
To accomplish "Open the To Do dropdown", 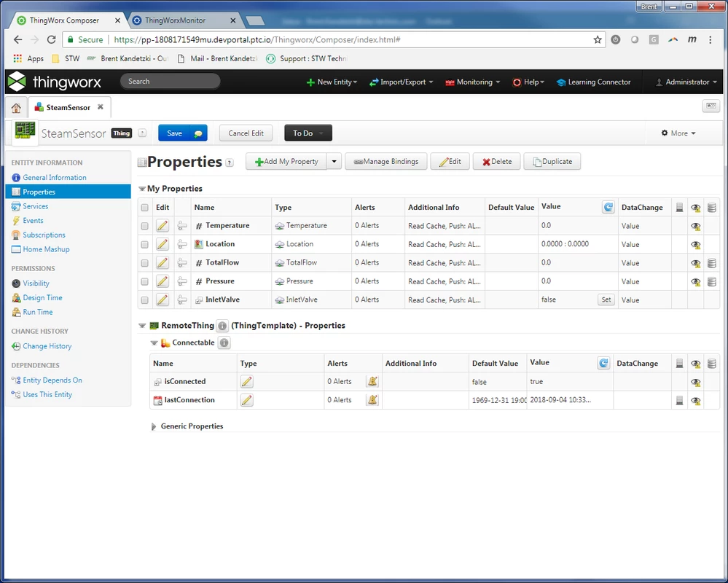I will point(308,133).
